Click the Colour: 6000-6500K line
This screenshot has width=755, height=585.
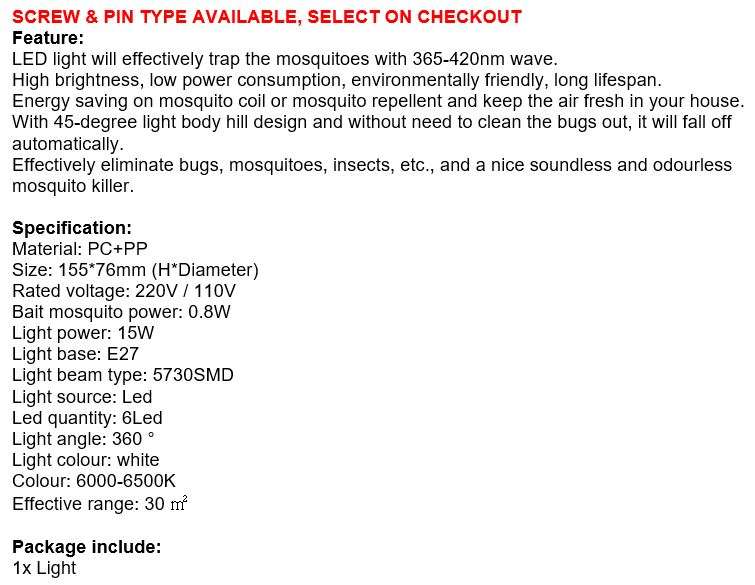click(94, 481)
